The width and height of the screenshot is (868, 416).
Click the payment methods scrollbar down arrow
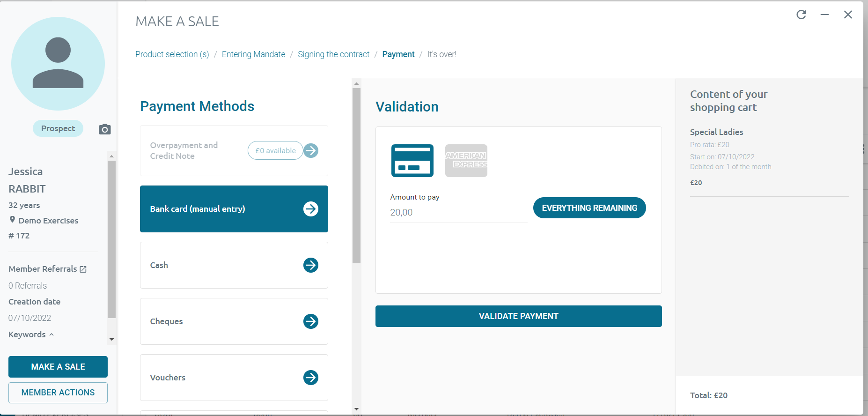point(356,409)
